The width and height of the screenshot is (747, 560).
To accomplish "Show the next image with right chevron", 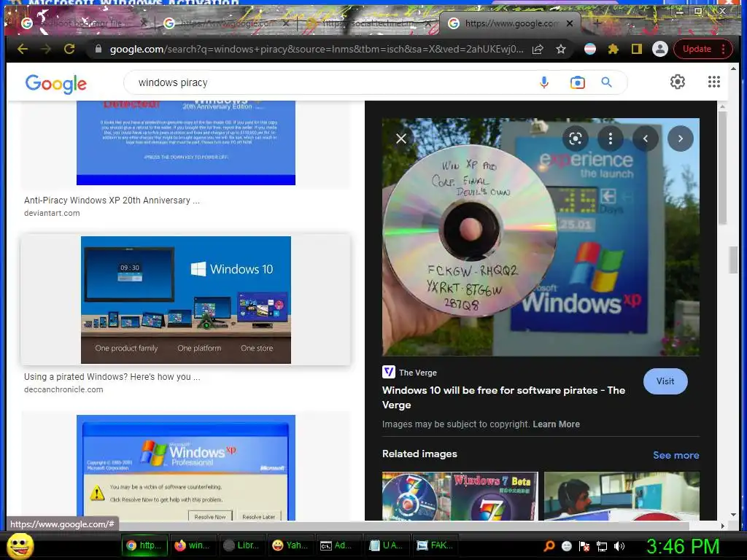I will coord(681,139).
